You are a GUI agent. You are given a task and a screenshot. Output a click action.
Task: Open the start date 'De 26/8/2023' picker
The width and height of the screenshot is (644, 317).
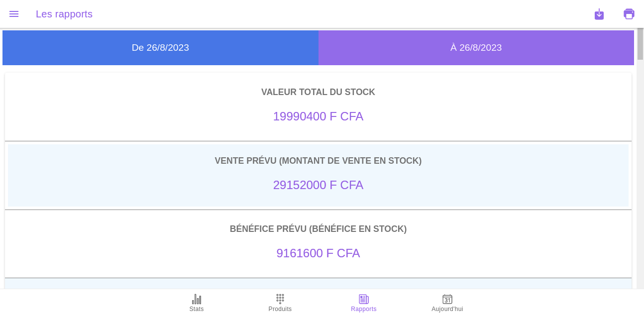[160, 48]
